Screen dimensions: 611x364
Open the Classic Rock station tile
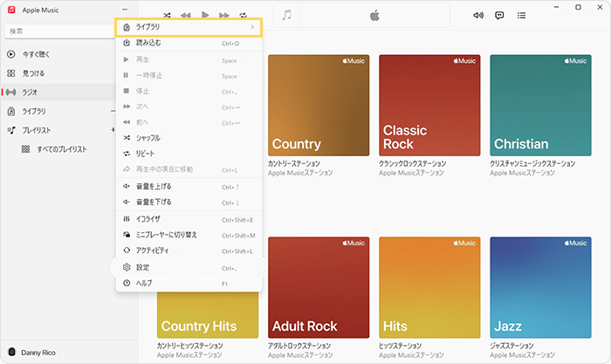pyautogui.click(x=429, y=106)
